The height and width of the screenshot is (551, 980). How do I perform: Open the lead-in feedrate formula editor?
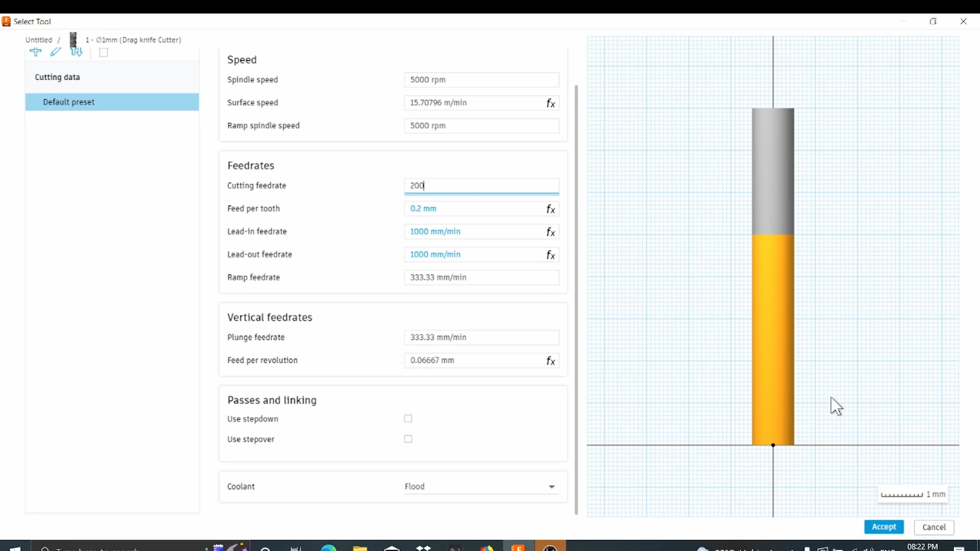[551, 232]
